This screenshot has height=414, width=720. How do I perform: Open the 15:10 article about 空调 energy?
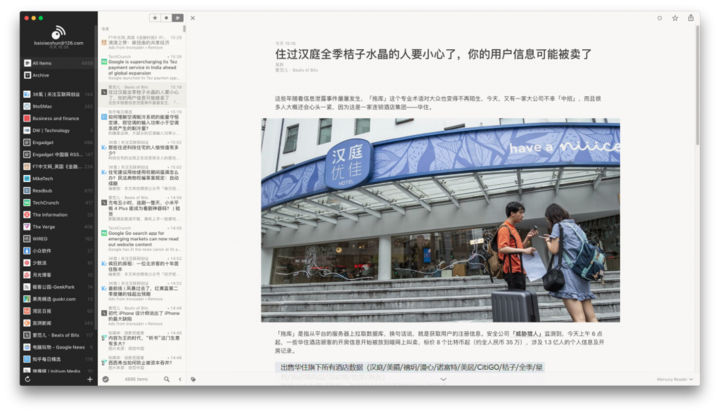[141, 123]
